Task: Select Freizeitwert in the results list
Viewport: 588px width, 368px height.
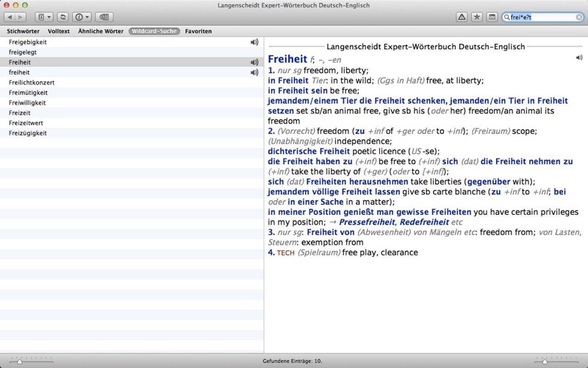Action: pos(132,123)
